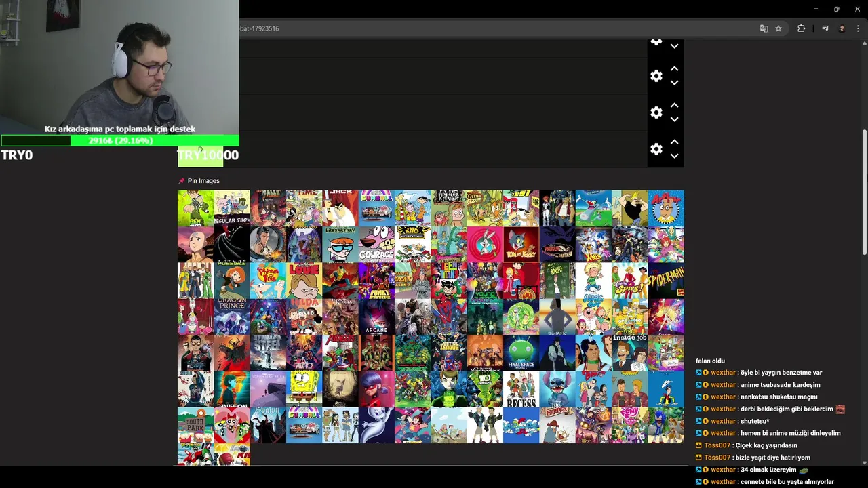The height and width of the screenshot is (488, 868).
Task: Select the Casper the ghost thumbnail
Action: tap(376, 425)
